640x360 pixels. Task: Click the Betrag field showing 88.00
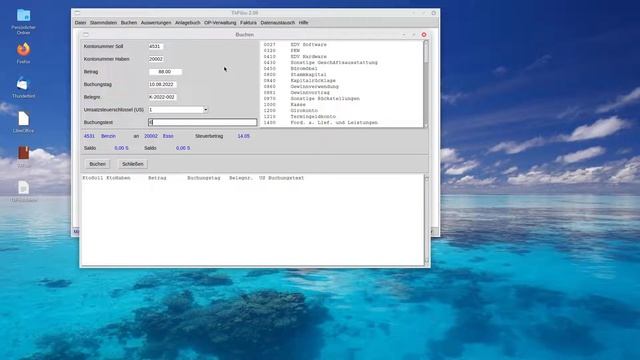point(165,72)
